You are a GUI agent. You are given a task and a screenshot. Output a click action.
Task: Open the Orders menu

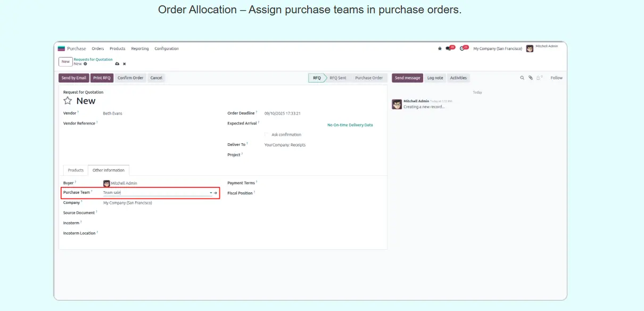98,48
